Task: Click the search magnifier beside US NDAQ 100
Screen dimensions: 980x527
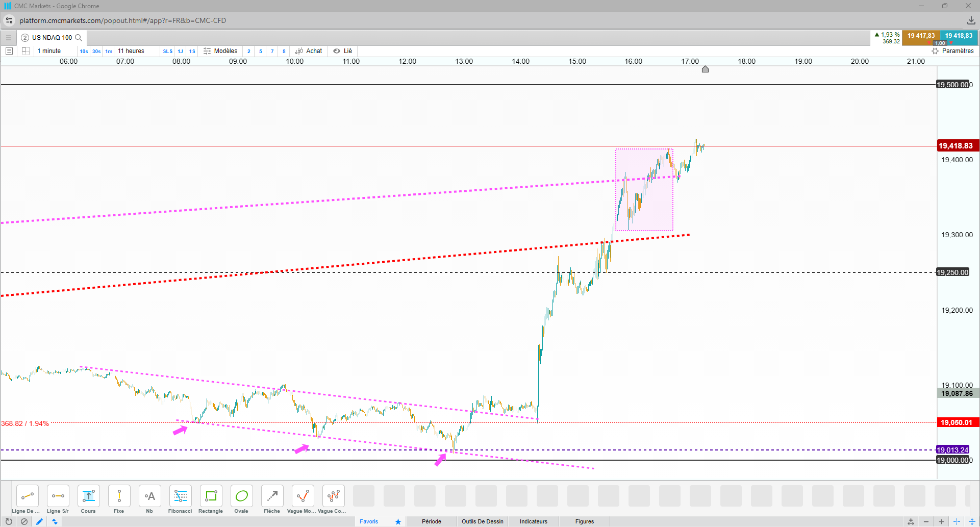Action: [x=79, y=38]
